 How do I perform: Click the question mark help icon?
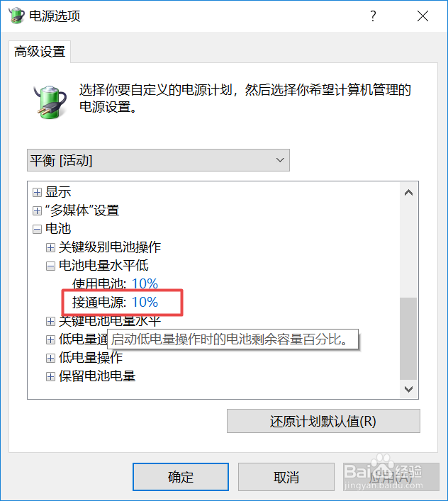tap(373, 16)
